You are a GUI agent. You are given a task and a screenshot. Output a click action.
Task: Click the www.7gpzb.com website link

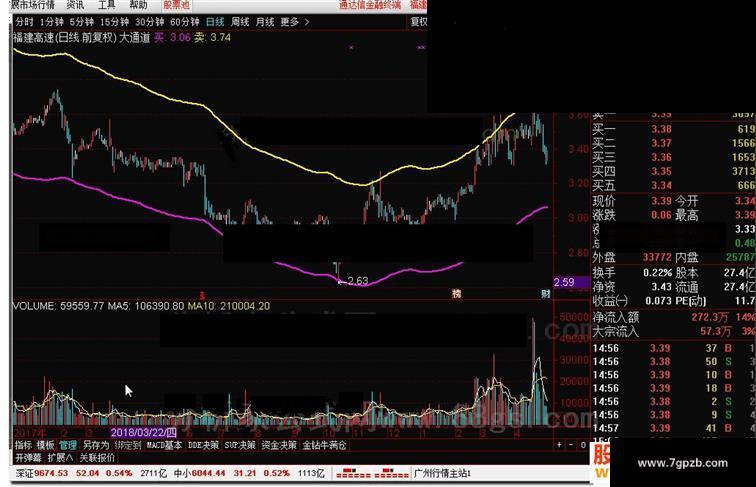(682, 463)
